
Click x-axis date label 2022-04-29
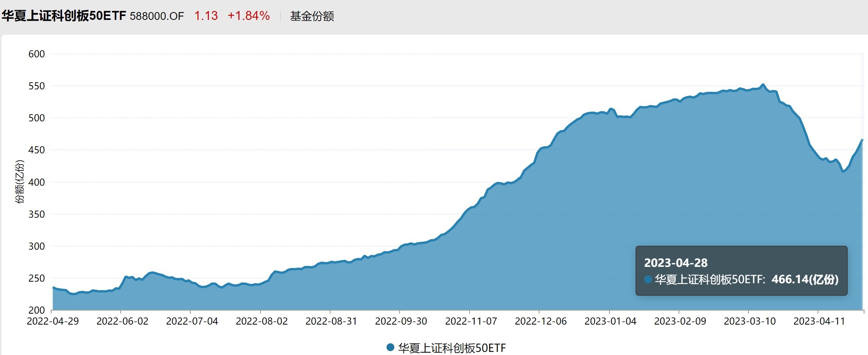(53, 321)
